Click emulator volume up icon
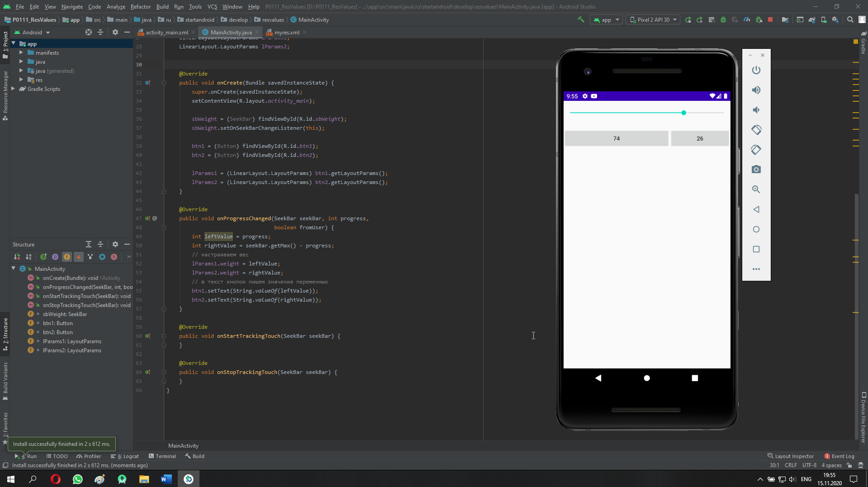This screenshot has height=487, width=868. pyautogui.click(x=756, y=90)
